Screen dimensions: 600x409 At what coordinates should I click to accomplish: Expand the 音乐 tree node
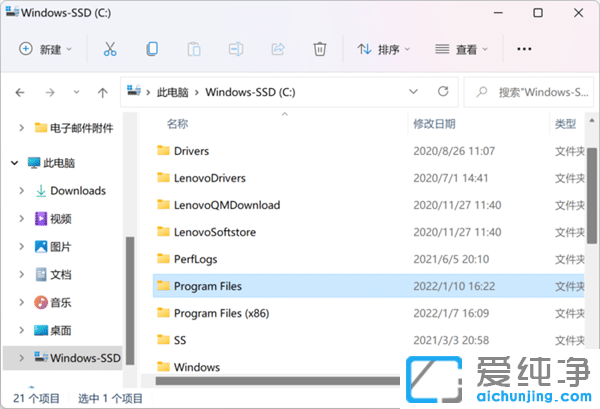point(21,302)
